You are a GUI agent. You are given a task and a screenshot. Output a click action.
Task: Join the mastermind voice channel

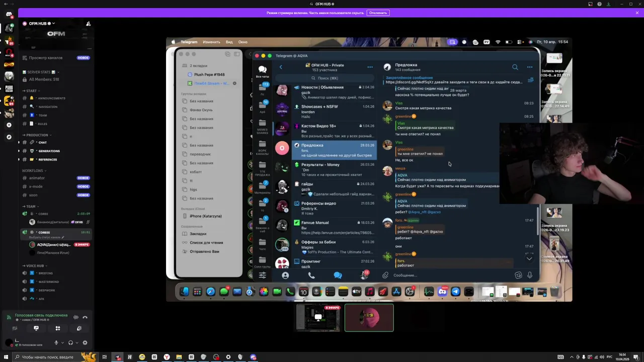click(x=55, y=282)
